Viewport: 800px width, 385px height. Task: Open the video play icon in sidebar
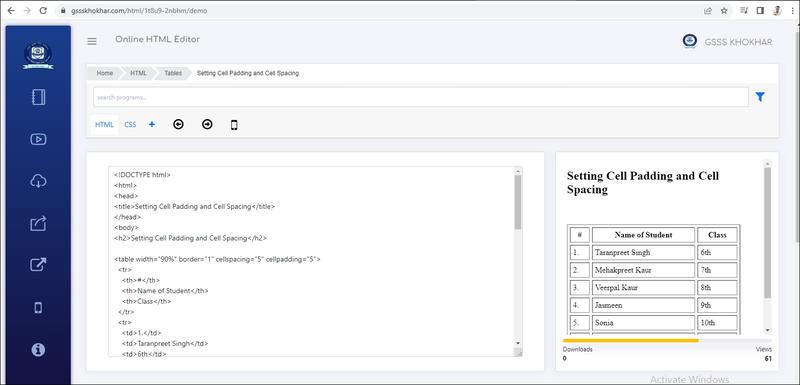[39, 139]
